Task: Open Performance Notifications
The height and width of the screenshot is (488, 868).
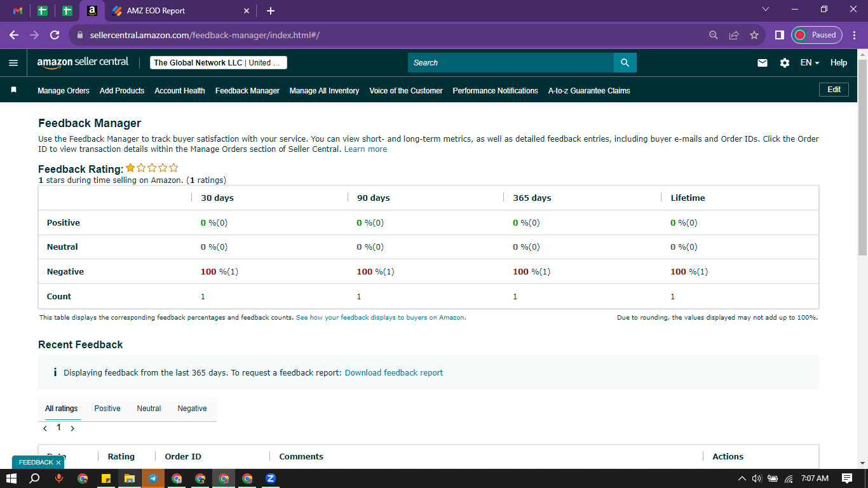Action: click(x=496, y=91)
